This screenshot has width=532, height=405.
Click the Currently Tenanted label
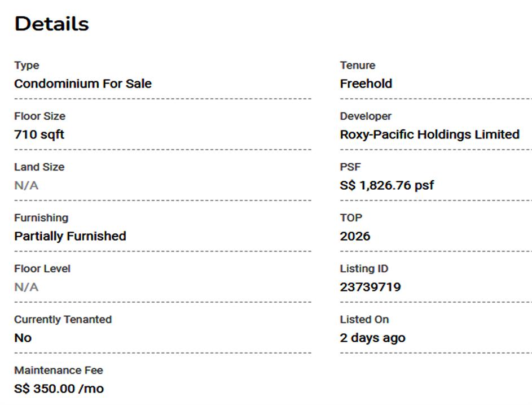(x=63, y=320)
